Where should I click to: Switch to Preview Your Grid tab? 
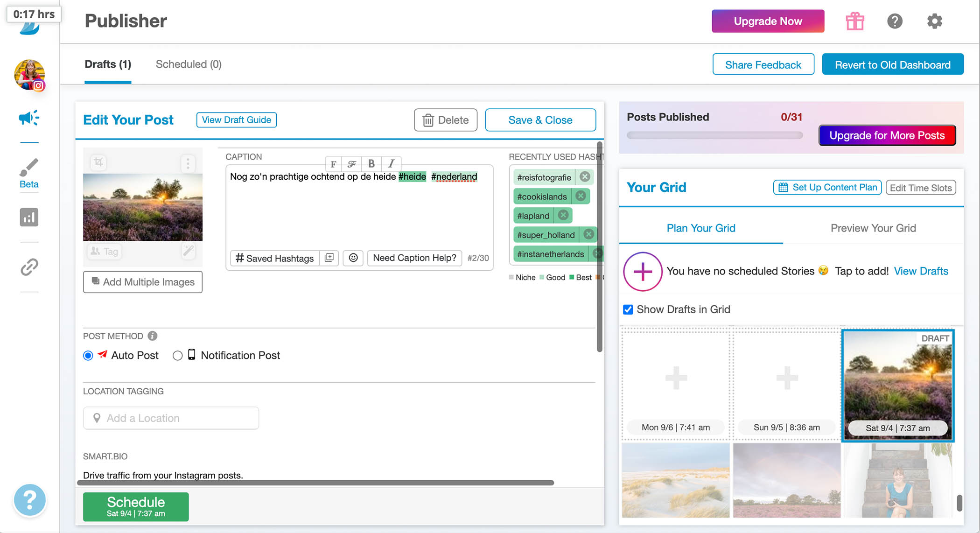873,228
